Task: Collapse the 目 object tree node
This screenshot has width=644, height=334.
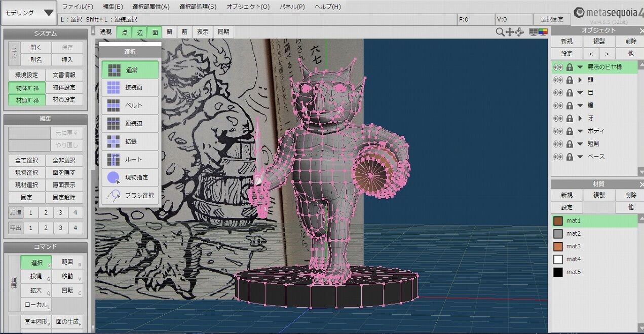Action: [x=580, y=93]
